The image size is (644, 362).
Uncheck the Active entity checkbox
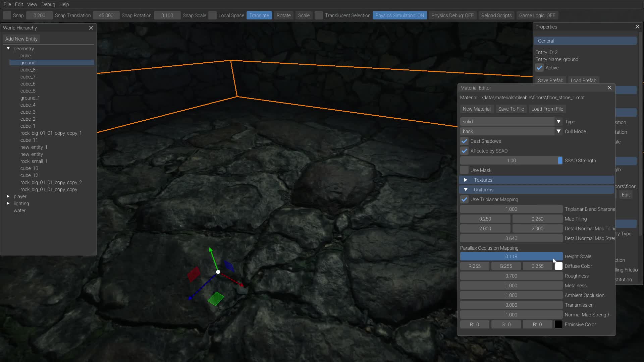(x=539, y=68)
